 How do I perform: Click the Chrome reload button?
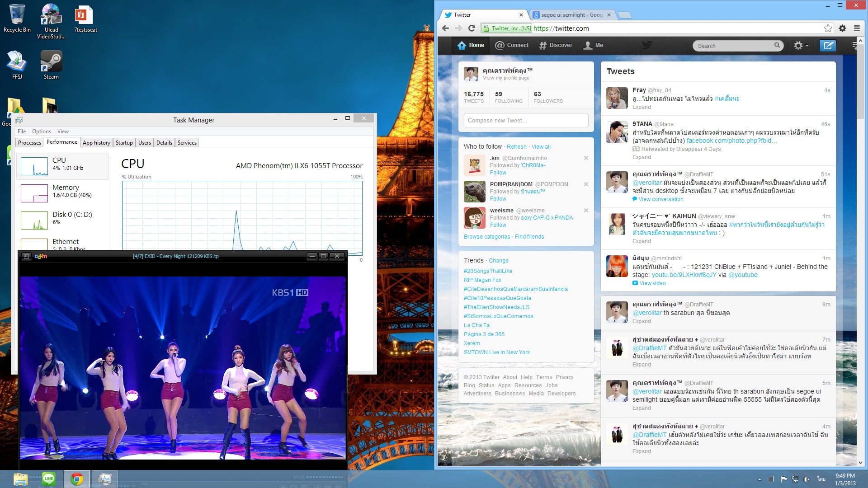pyautogui.click(x=472, y=28)
